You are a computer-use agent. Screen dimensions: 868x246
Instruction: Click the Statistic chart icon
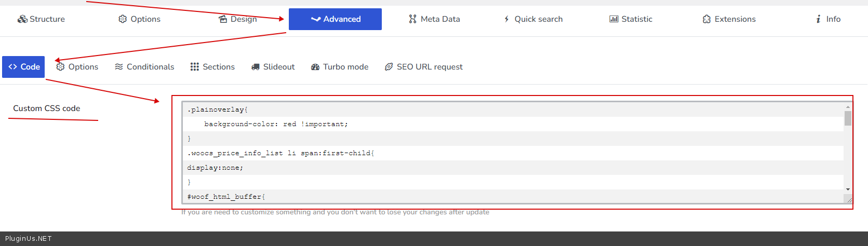[613, 19]
